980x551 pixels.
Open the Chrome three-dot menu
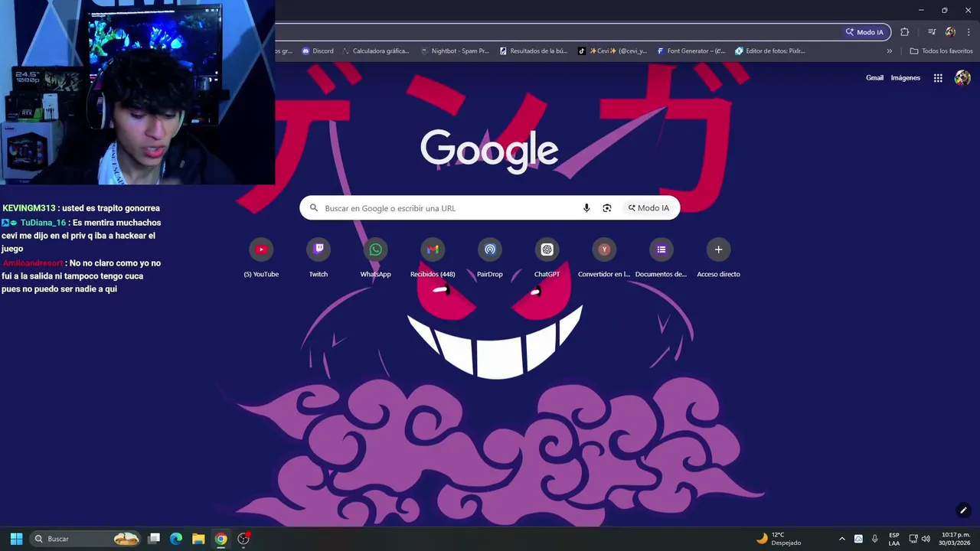click(969, 32)
